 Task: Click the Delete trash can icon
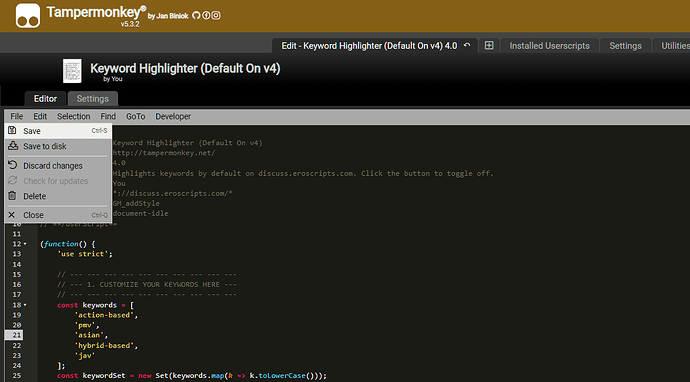coord(12,196)
